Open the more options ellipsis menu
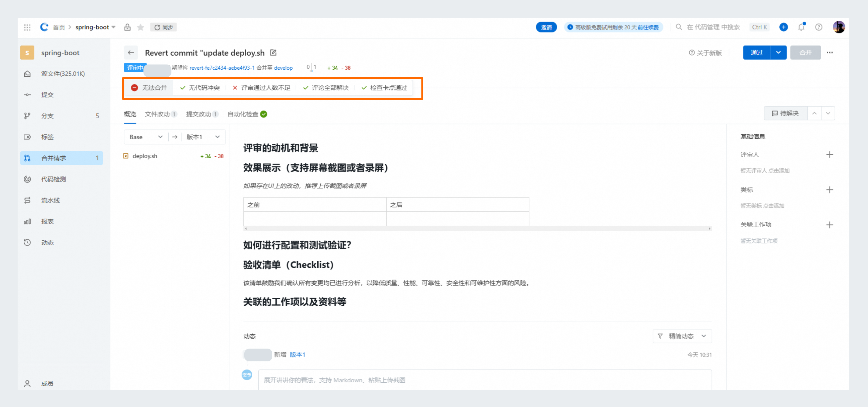 (830, 53)
